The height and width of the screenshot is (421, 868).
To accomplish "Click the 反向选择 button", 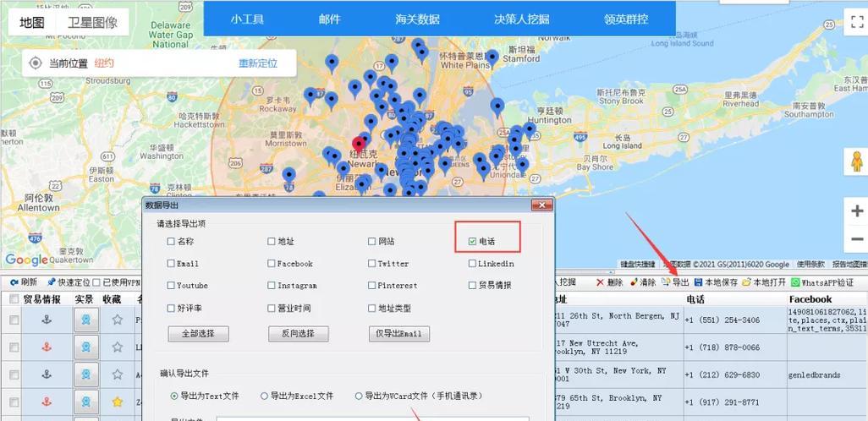I will (299, 334).
